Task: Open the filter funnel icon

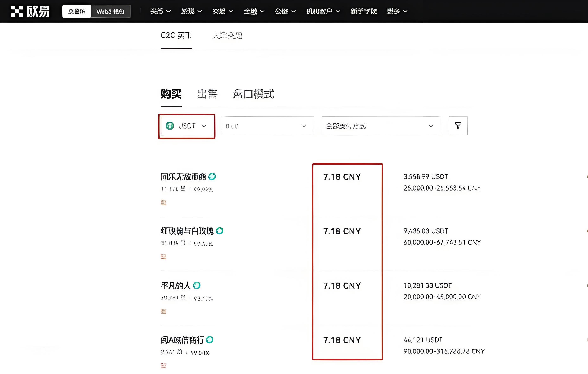Action: point(458,126)
